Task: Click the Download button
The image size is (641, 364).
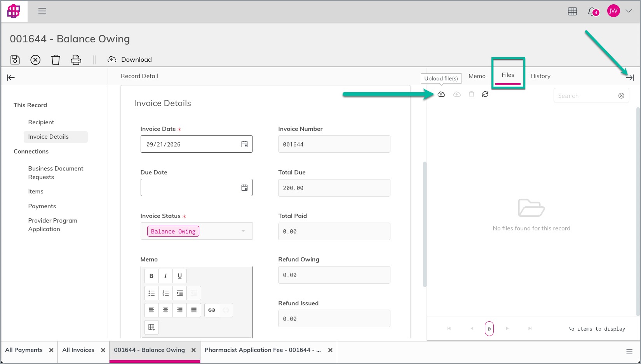Action: [129, 59]
